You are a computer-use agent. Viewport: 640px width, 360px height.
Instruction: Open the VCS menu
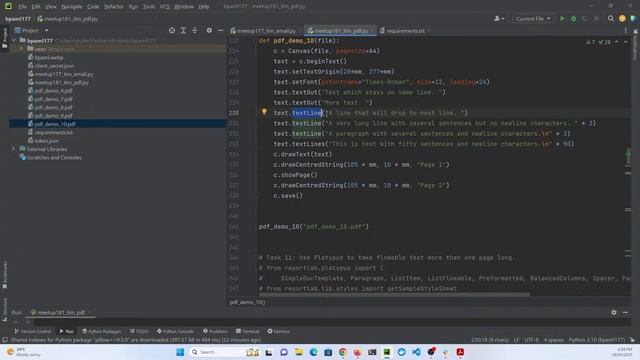click(x=164, y=7)
